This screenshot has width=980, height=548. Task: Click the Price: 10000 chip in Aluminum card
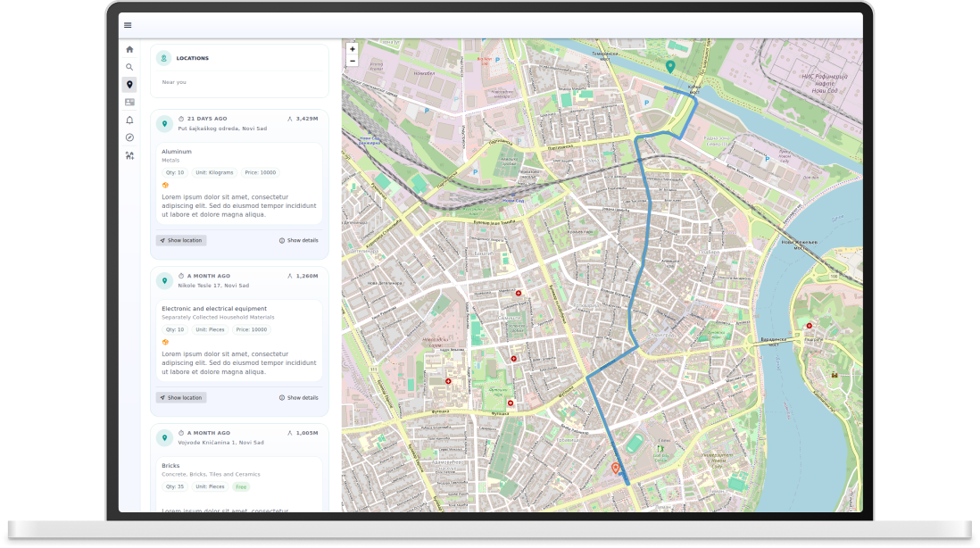(260, 172)
